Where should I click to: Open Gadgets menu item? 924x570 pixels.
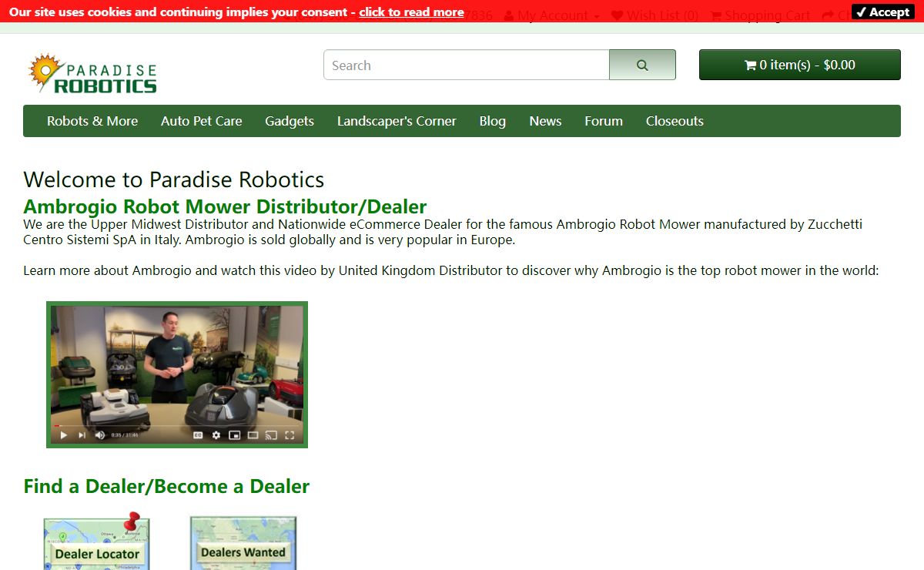pyautogui.click(x=290, y=121)
